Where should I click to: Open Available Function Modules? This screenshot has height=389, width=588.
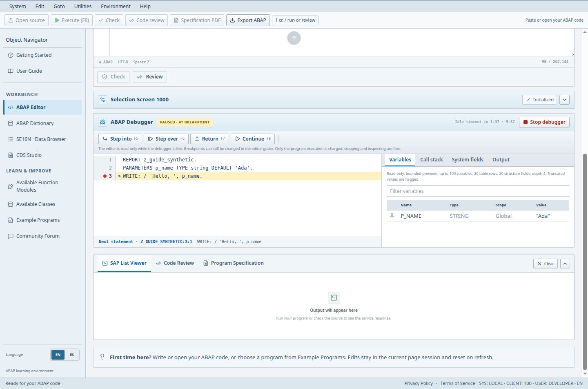[x=43, y=186]
